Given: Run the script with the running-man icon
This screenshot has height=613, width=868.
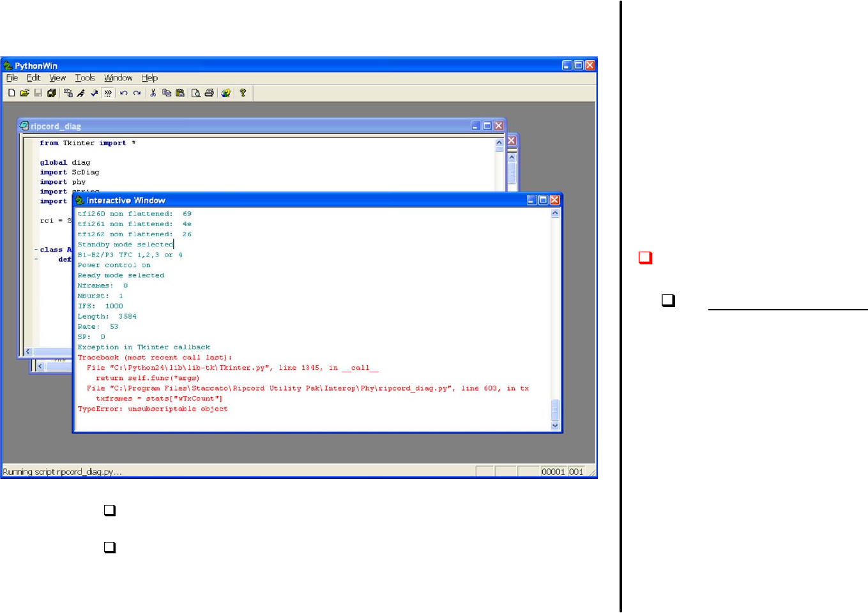Looking at the screenshot, I should 81,93.
